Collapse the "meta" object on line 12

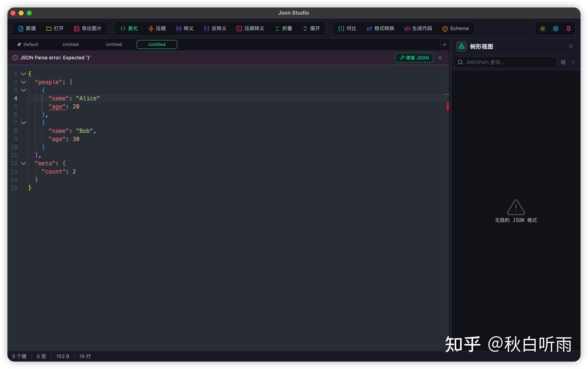click(x=23, y=163)
